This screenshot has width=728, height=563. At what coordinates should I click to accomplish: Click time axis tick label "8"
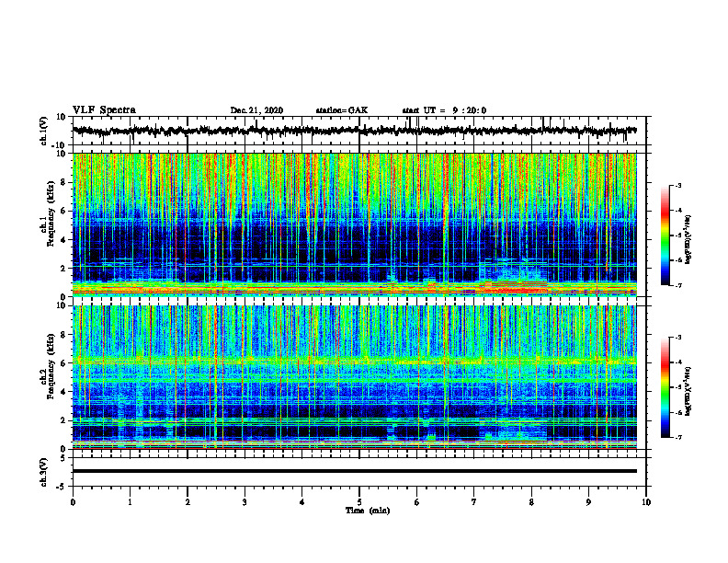(x=531, y=502)
